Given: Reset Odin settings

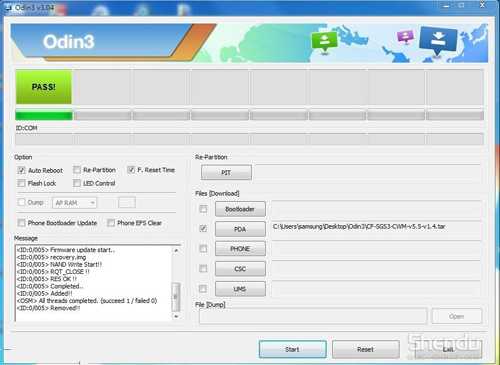Looking at the screenshot, I should coord(366,349).
